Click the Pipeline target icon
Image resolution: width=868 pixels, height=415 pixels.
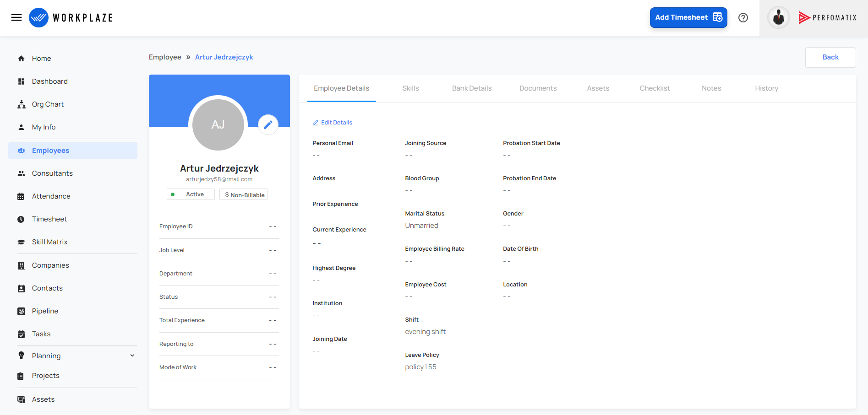tap(21, 311)
